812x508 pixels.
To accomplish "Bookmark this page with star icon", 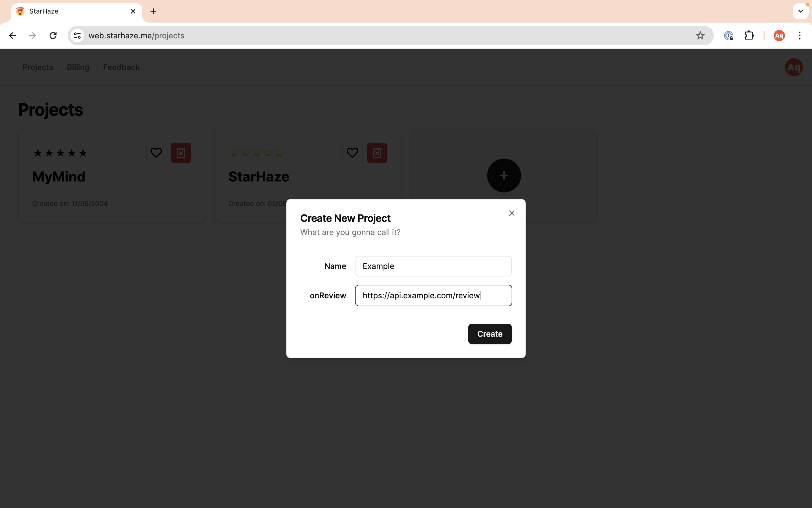I will click(x=700, y=36).
